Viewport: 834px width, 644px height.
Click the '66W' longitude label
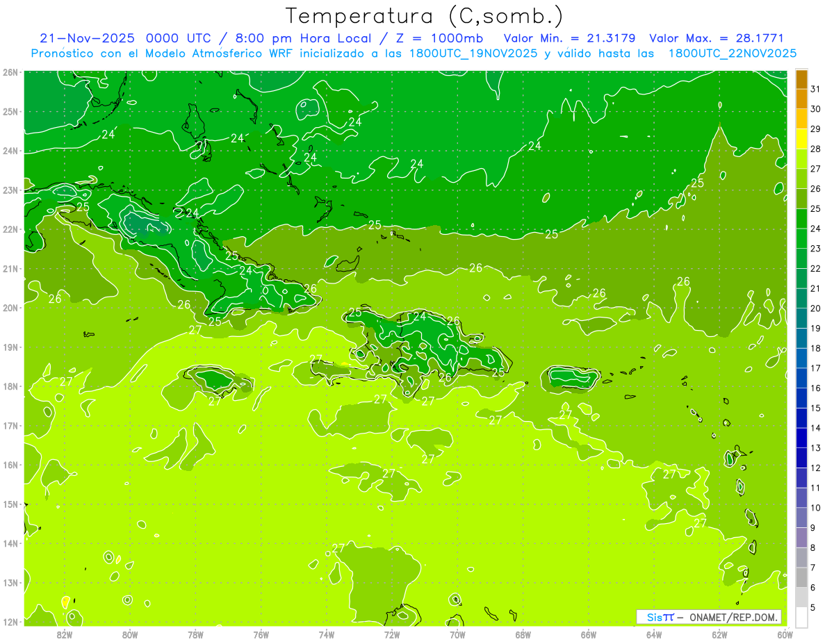[588, 635]
